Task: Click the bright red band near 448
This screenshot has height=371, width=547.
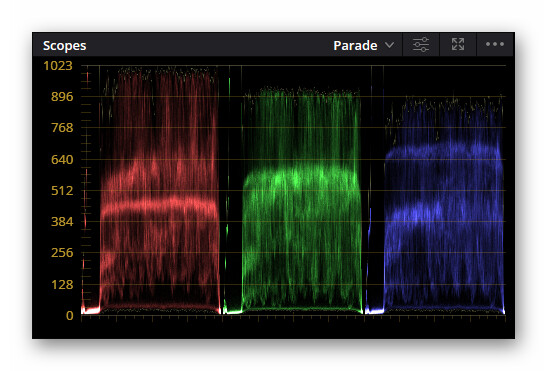Action: click(x=160, y=206)
